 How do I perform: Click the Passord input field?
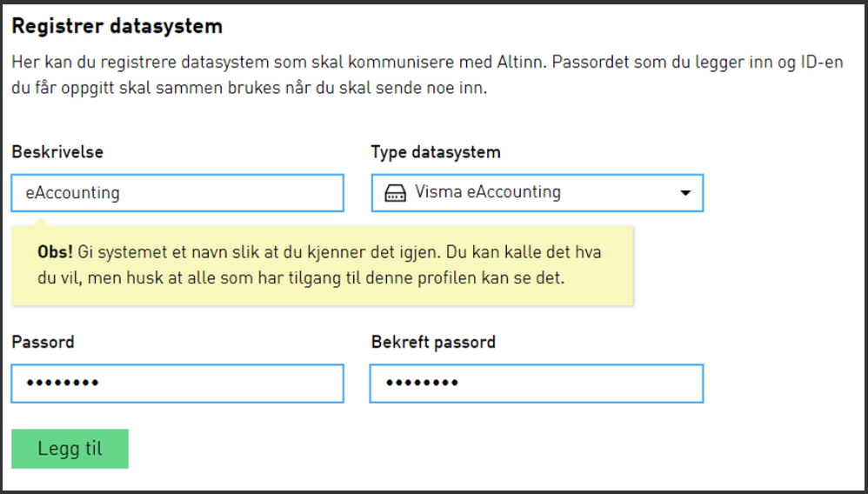tap(177, 384)
